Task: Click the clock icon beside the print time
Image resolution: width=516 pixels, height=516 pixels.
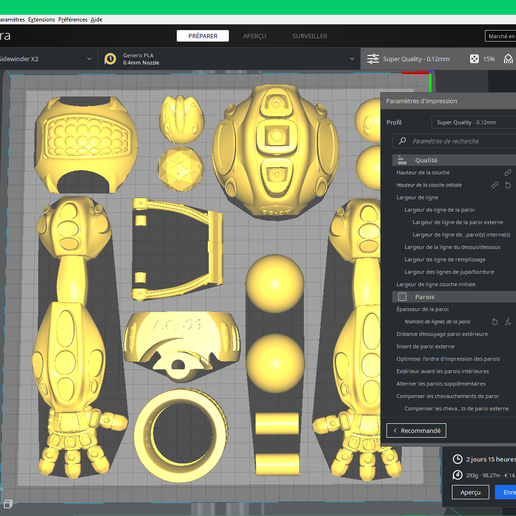Action: click(x=458, y=459)
